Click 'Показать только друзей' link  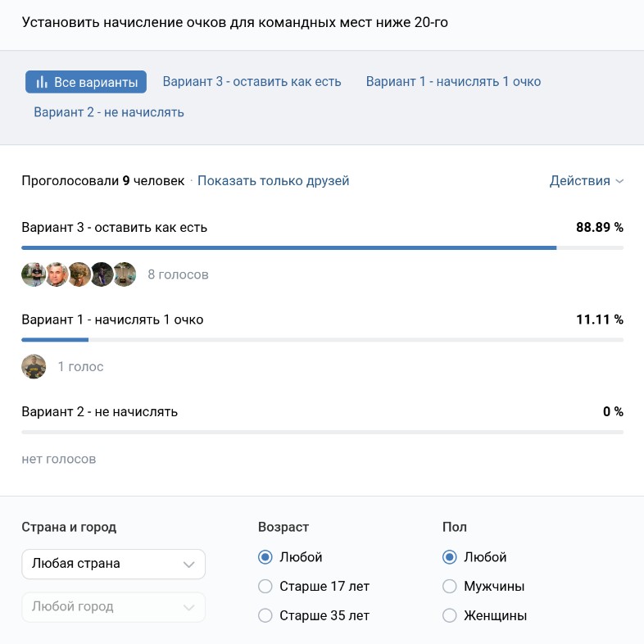(273, 181)
